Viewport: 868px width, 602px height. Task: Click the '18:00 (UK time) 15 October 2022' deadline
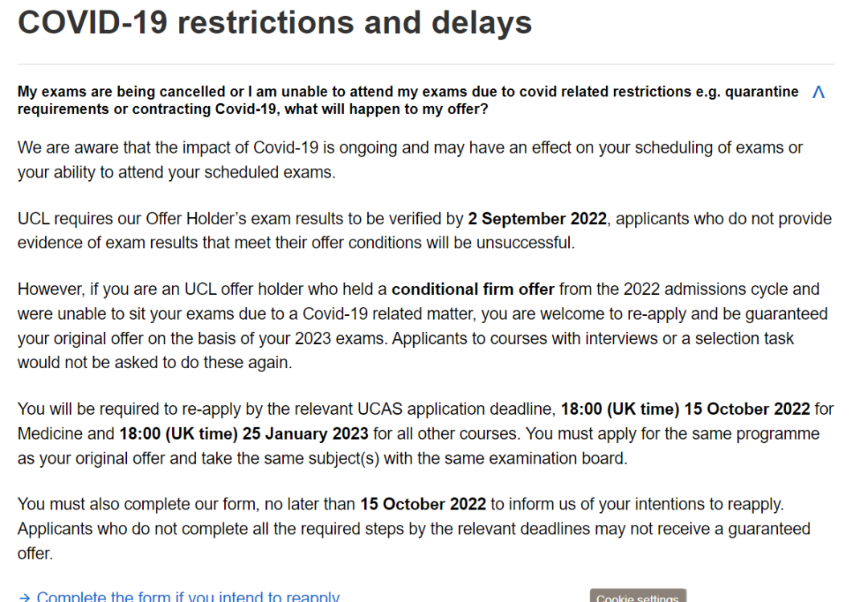click(686, 409)
